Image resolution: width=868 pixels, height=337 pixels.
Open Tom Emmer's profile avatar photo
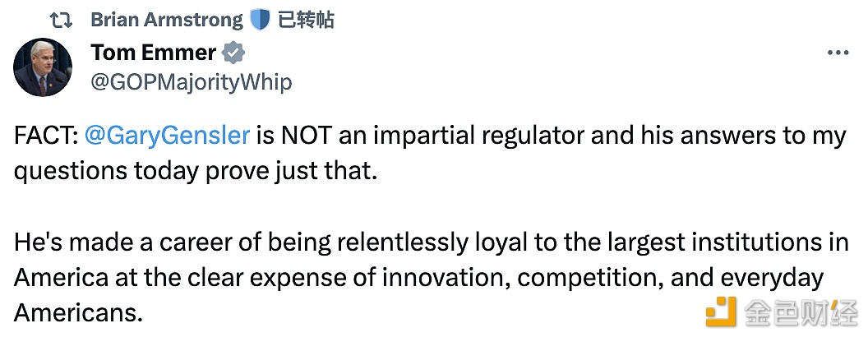click(43, 67)
